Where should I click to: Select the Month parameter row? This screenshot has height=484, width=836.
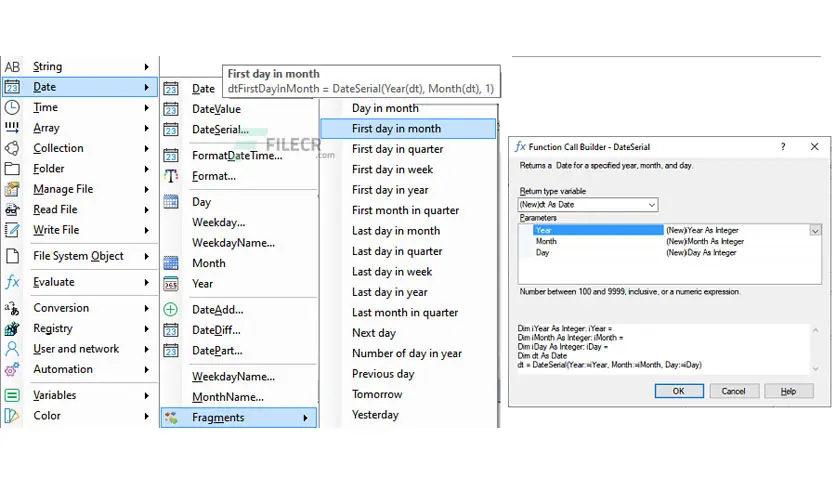pos(671,241)
